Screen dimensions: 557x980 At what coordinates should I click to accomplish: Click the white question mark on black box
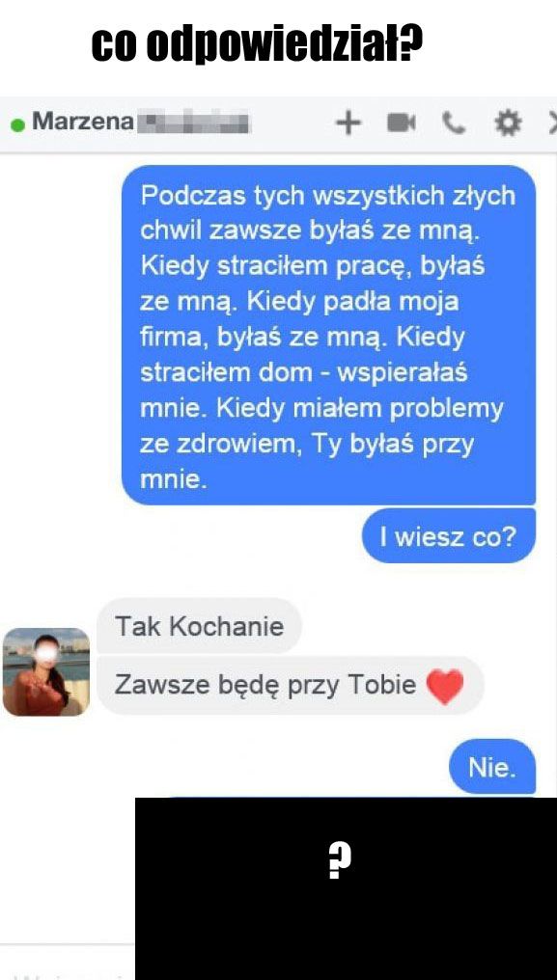340,861
